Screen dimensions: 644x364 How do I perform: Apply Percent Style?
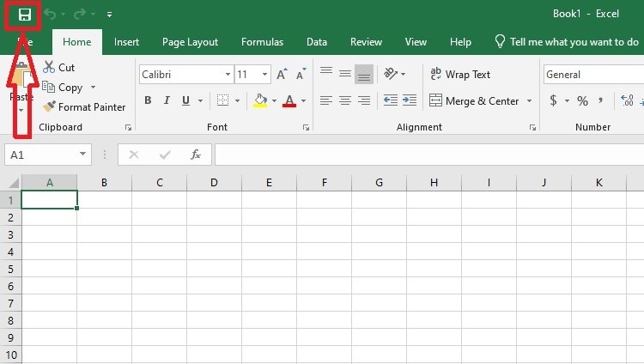(582, 100)
